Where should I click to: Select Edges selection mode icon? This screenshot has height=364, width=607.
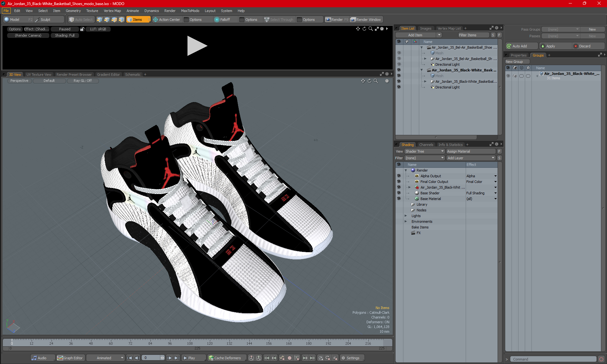click(107, 20)
